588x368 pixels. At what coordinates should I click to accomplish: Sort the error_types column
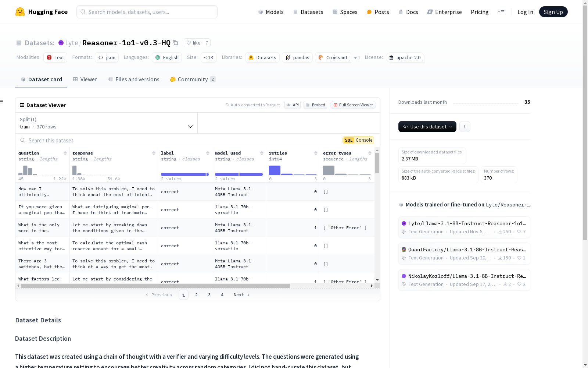[370, 153]
